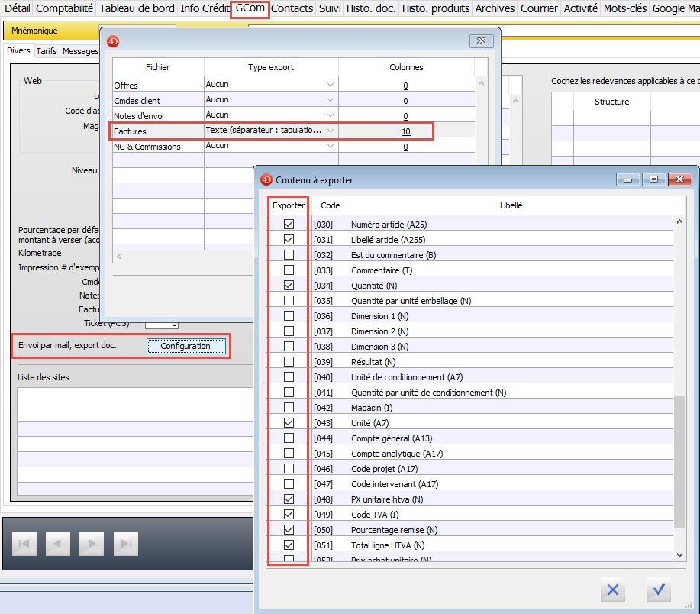Go to previous record arrow
700x614 pixels.
click(x=57, y=544)
